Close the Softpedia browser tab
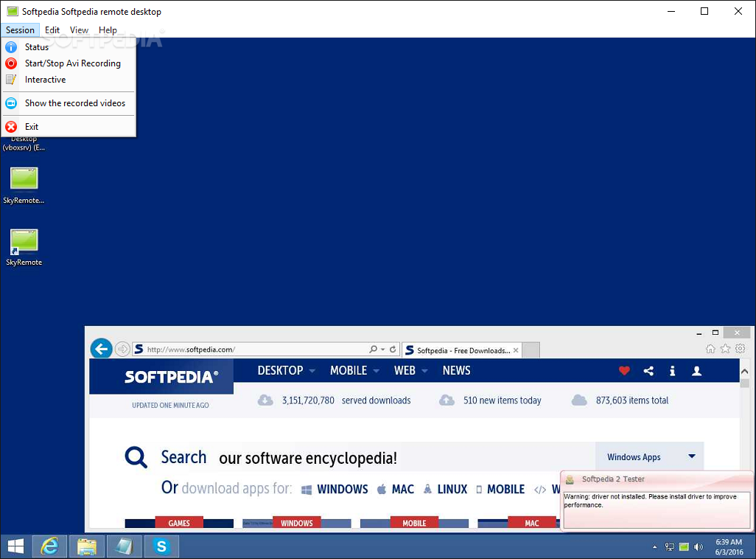Screen dimensions: 756x559 coord(516,350)
